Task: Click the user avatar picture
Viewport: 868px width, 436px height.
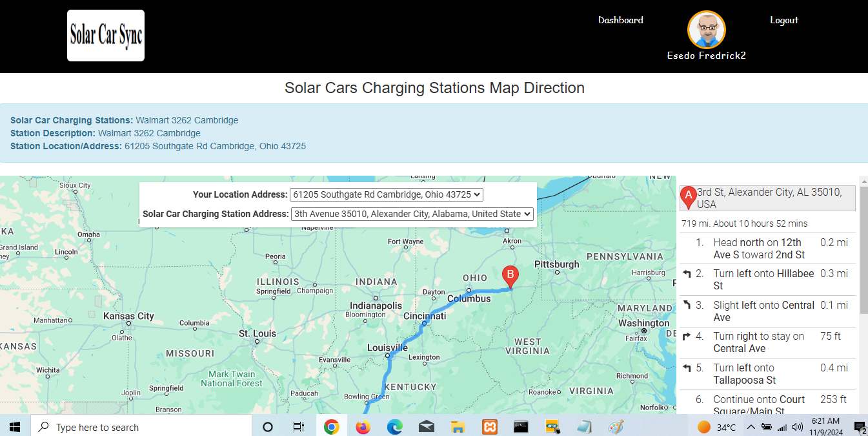Action: [707, 30]
